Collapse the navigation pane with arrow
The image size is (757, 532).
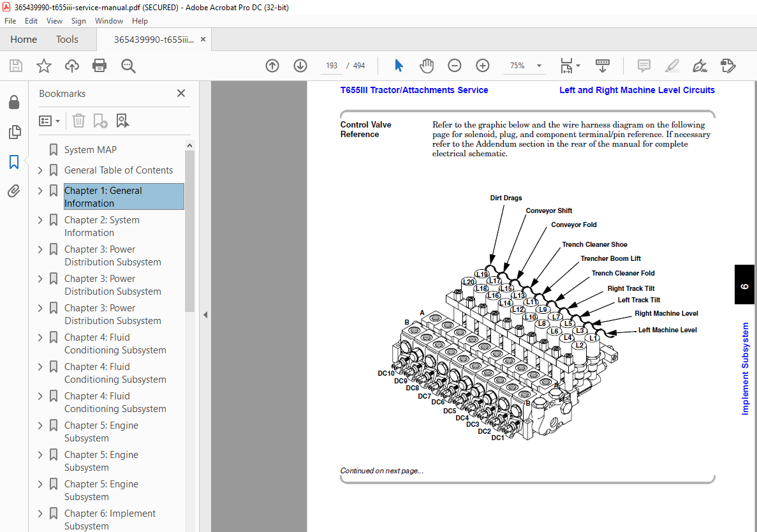pyautogui.click(x=205, y=314)
